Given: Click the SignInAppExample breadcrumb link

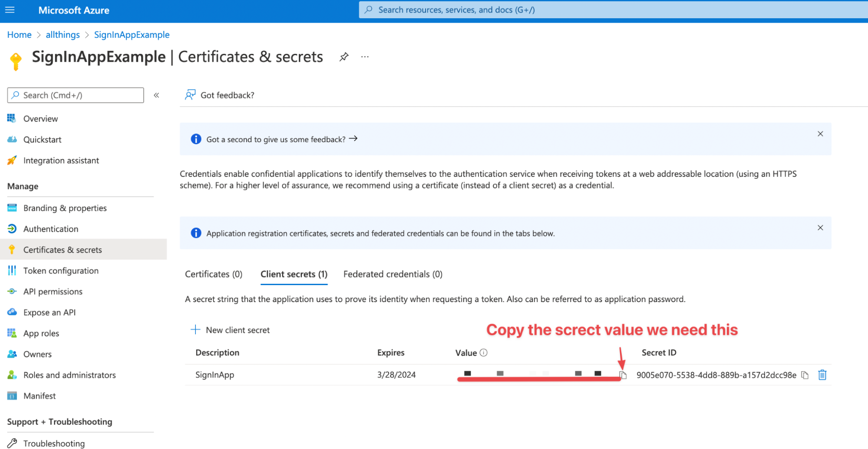Looking at the screenshot, I should point(132,35).
